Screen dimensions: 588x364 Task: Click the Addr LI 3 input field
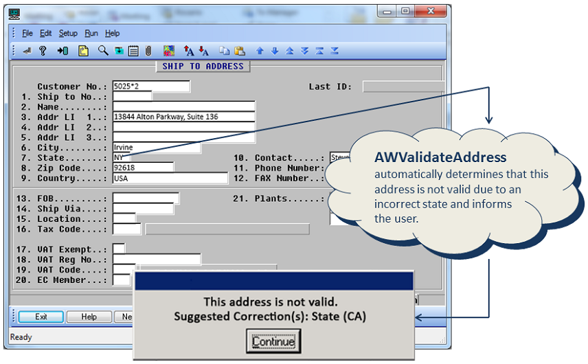coord(184,137)
